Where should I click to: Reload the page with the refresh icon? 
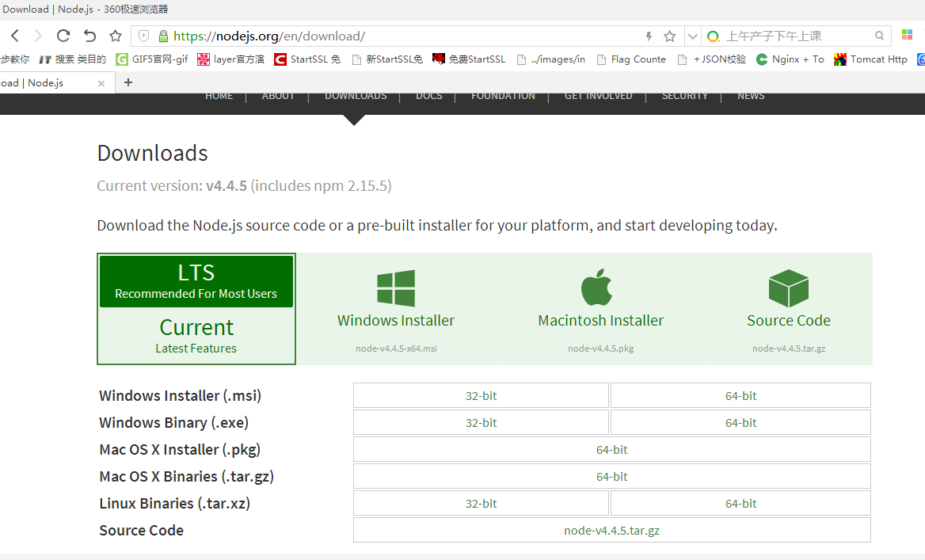tap(63, 36)
